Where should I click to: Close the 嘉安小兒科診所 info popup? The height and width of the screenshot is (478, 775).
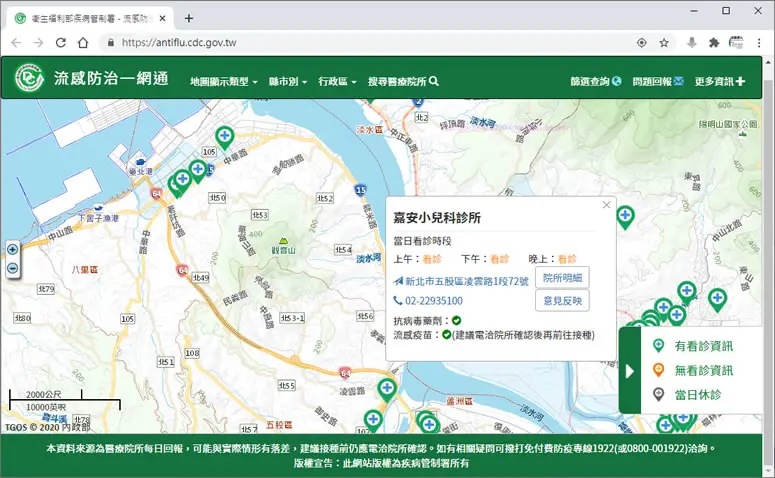[x=606, y=205]
